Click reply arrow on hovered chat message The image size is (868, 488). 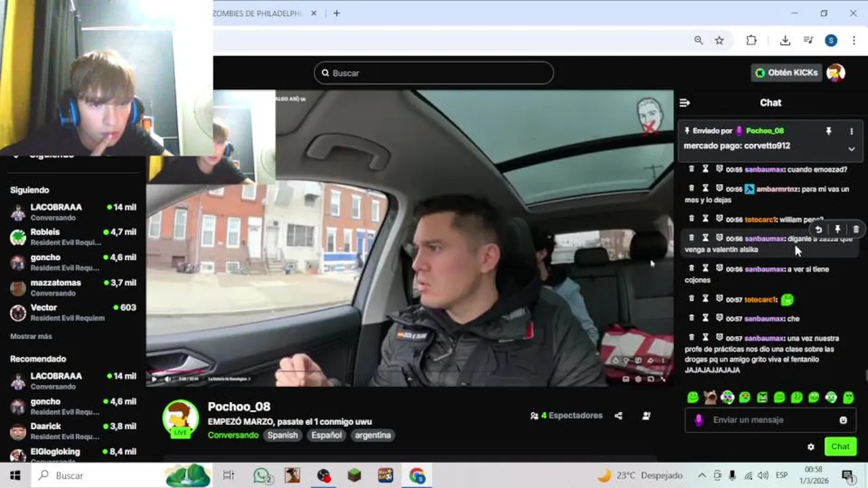pos(818,229)
